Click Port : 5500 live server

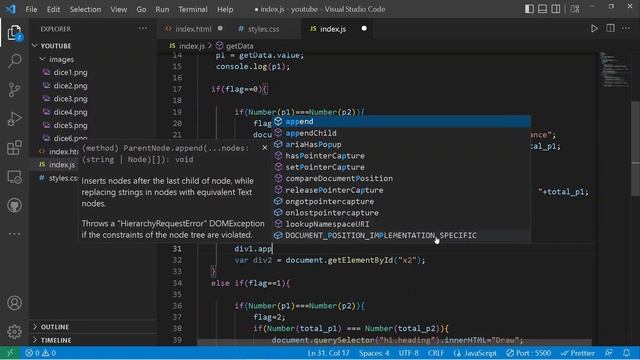pyautogui.click(x=529, y=353)
